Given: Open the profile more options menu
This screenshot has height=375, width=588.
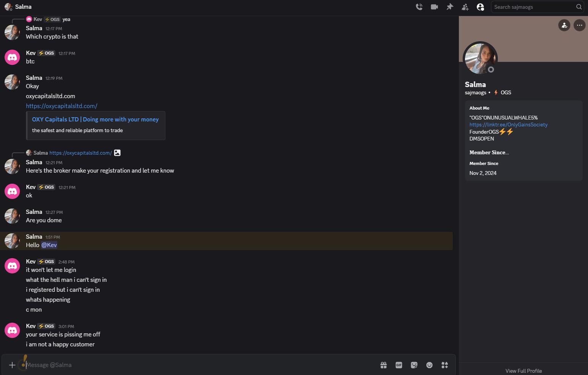Looking at the screenshot, I should pyautogui.click(x=580, y=25).
